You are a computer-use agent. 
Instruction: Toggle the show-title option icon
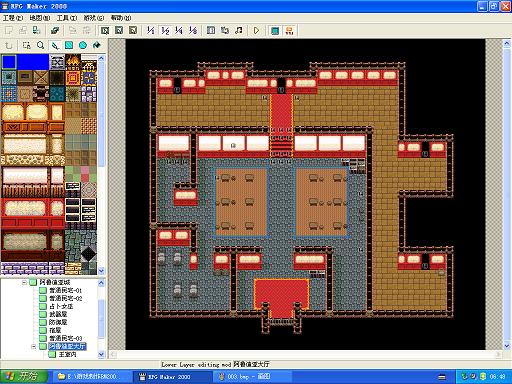point(289,31)
